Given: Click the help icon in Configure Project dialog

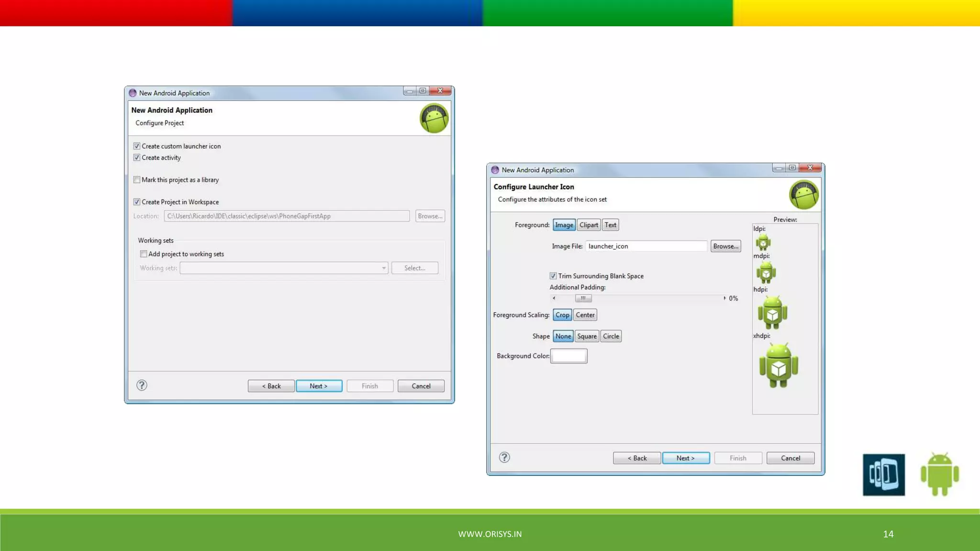Looking at the screenshot, I should click(142, 385).
